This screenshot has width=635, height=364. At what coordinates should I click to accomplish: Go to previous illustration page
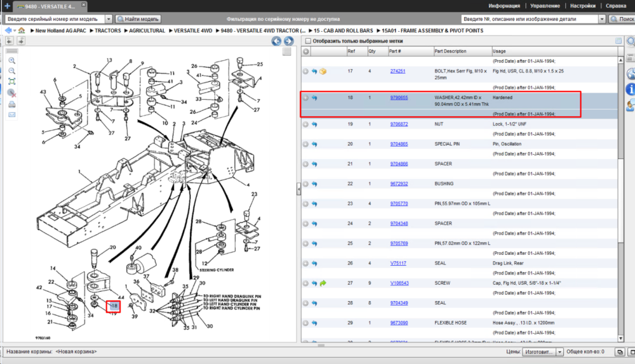point(276,41)
